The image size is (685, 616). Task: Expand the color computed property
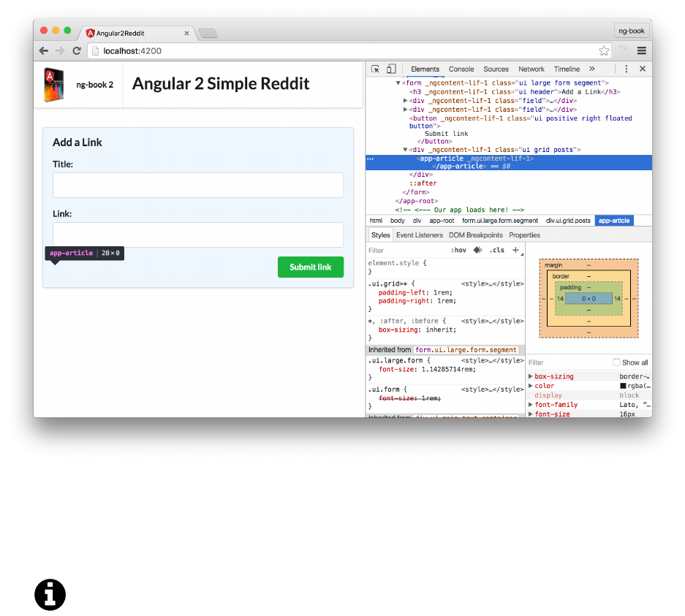530,386
